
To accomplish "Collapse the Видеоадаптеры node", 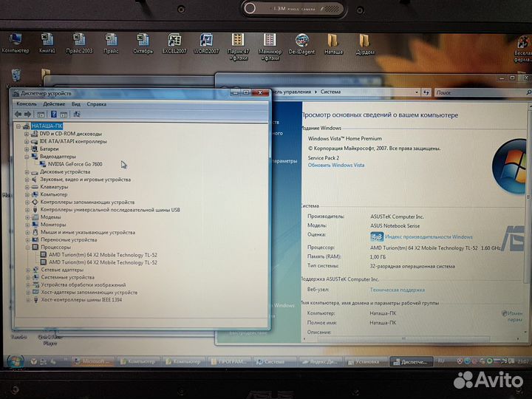I will pyautogui.click(x=27, y=157).
